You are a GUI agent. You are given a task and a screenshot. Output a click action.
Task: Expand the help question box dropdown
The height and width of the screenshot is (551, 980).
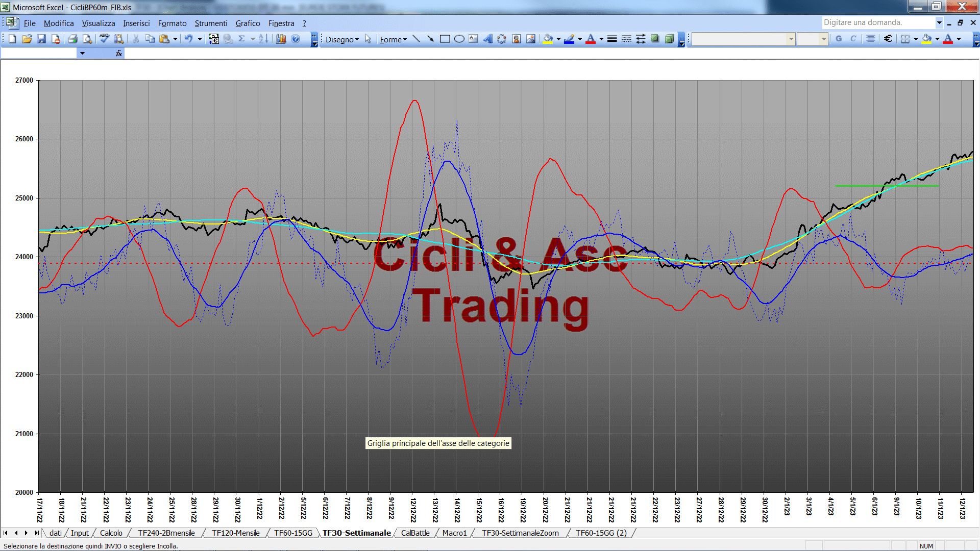click(x=939, y=22)
